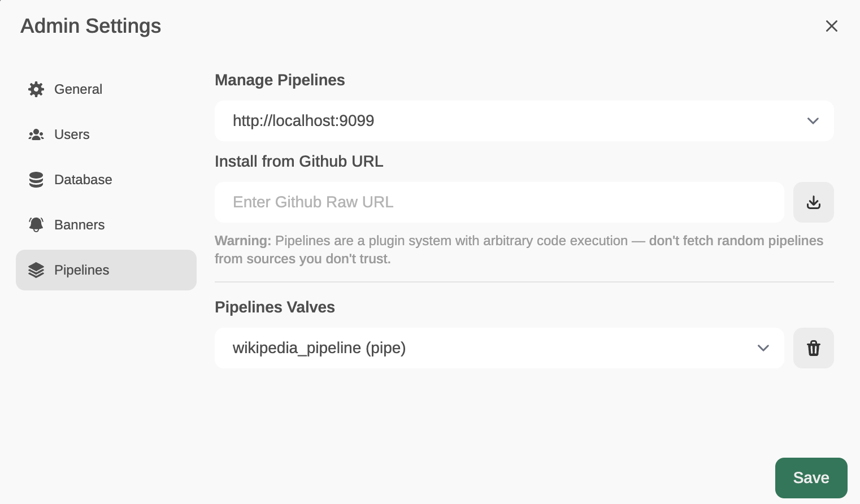Select the Pipelines tab
860x504 pixels.
(106, 270)
